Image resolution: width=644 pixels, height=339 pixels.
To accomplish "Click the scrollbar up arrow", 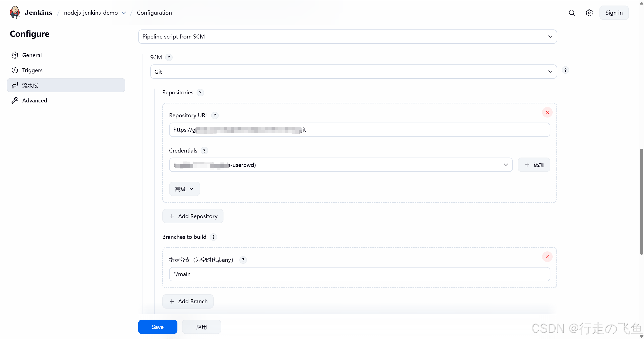I will tap(641, 3).
